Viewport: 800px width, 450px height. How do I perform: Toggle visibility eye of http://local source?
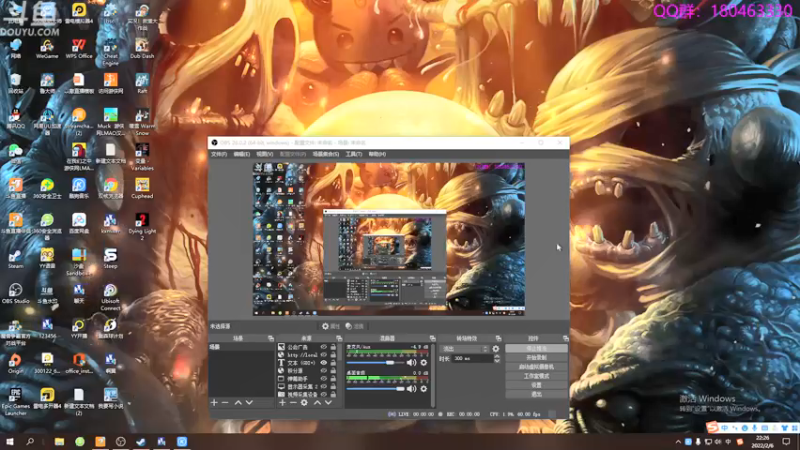click(323, 355)
